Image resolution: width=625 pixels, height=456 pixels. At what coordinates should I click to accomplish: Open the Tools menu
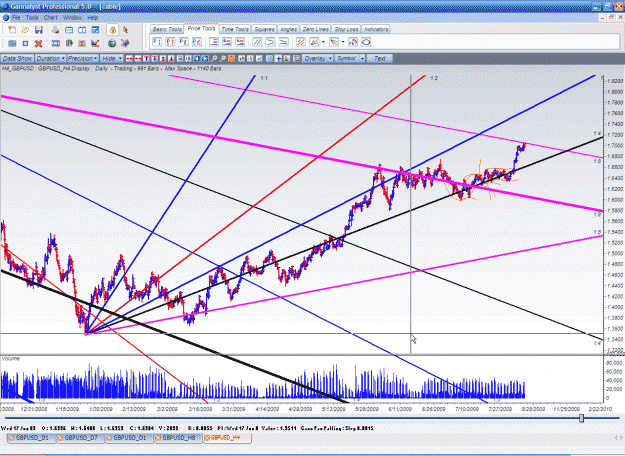pyautogui.click(x=32, y=18)
